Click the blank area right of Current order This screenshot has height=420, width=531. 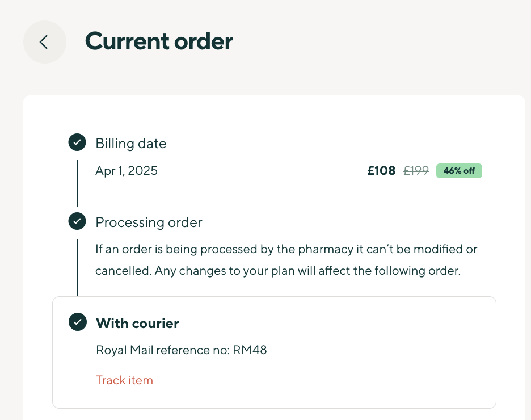(x=386, y=42)
